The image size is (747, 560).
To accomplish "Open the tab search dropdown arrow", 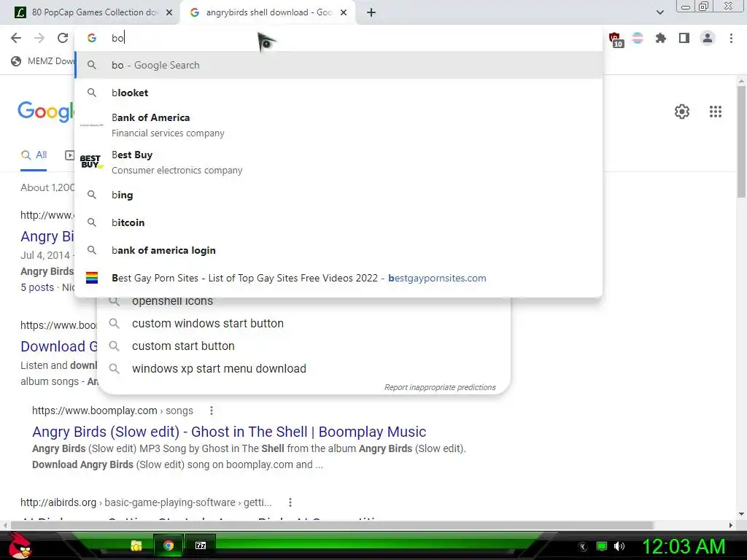I will (659, 12).
